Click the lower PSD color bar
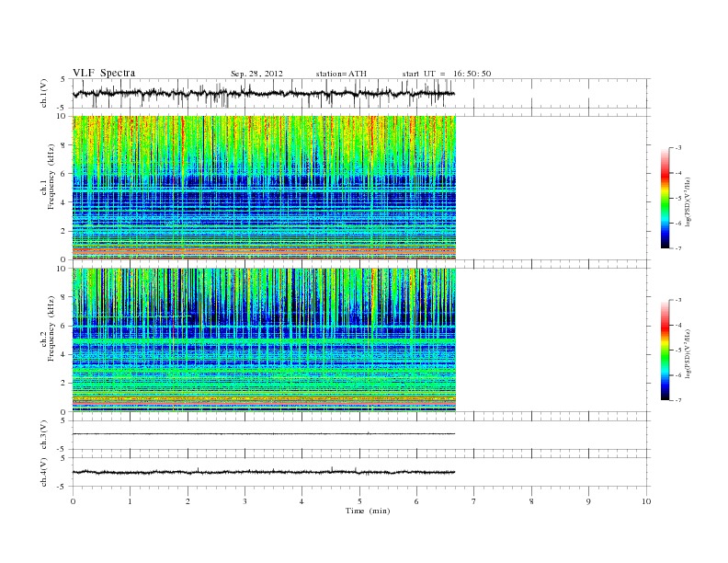Screen dimensions: 728x563 tap(665, 350)
